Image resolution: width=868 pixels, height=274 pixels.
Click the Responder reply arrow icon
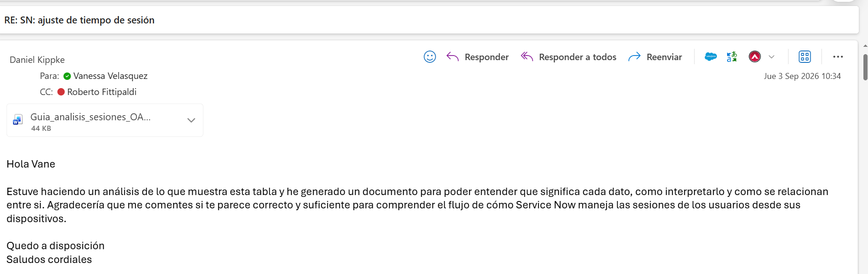click(x=453, y=57)
